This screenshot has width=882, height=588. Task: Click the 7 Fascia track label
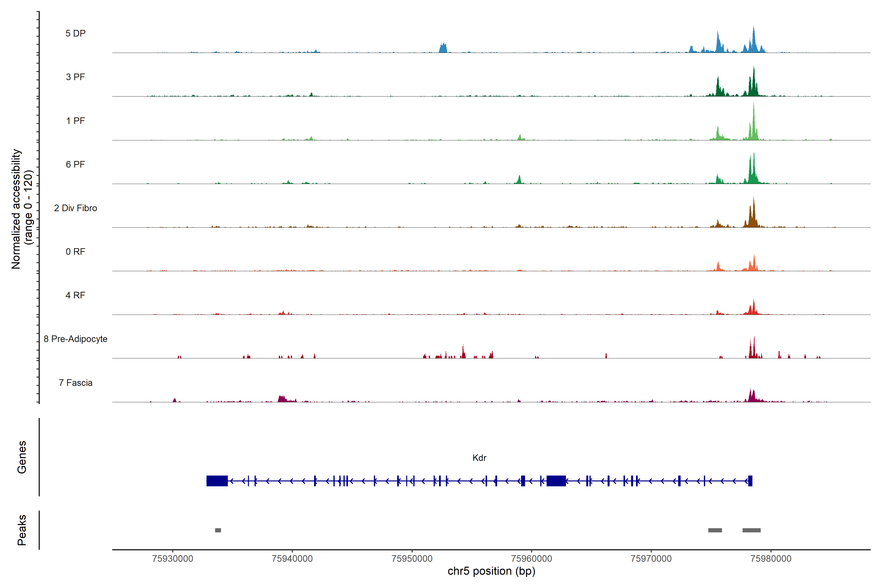coord(75,382)
